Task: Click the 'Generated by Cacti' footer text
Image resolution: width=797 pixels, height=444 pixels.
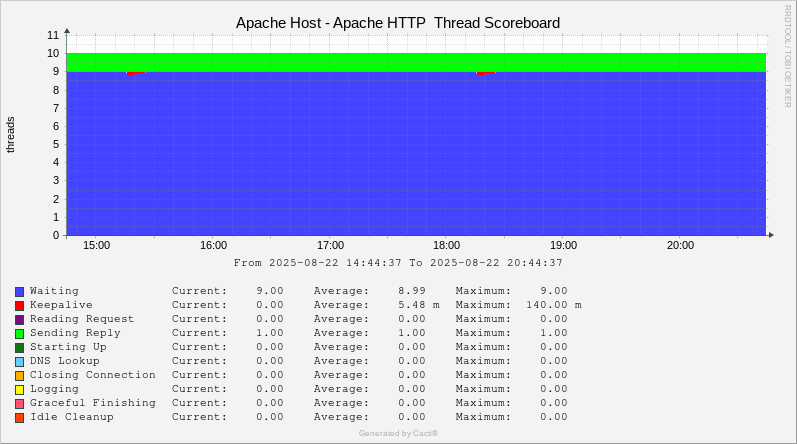Action: (398, 433)
